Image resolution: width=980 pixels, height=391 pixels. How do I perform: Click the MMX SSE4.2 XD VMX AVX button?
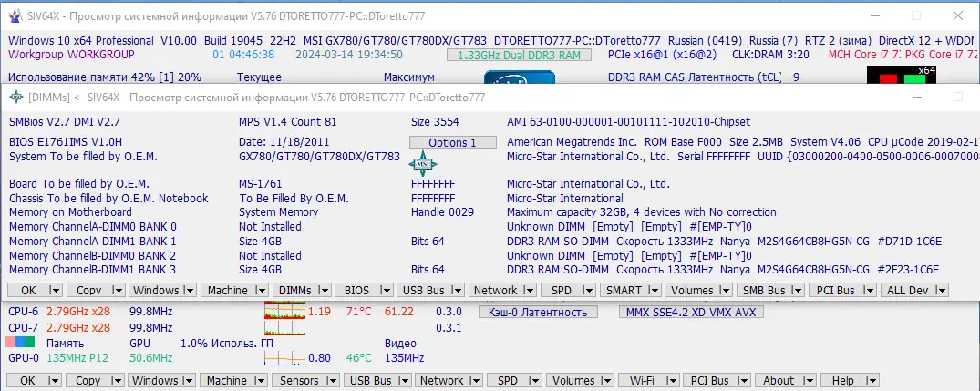point(691,312)
